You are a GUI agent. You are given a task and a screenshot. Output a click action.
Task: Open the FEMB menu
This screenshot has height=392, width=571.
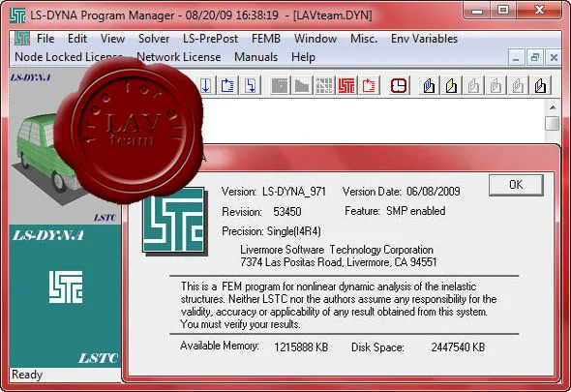(x=266, y=39)
